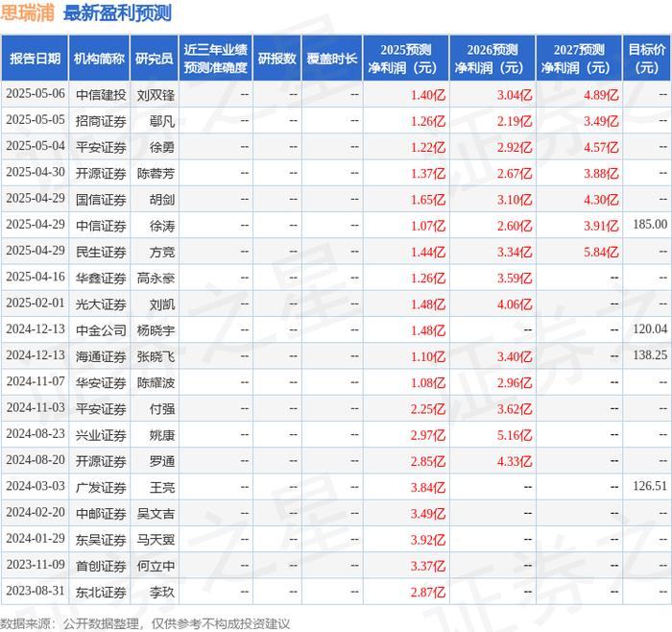Select the 思瑞浦 title text

pyautogui.click(x=28, y=12)
